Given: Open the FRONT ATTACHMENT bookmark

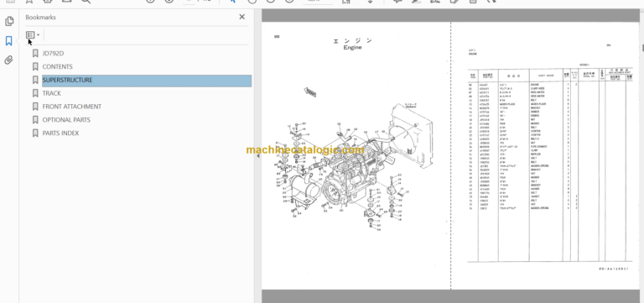Looking at the screenshot, I should click(72, 107).
